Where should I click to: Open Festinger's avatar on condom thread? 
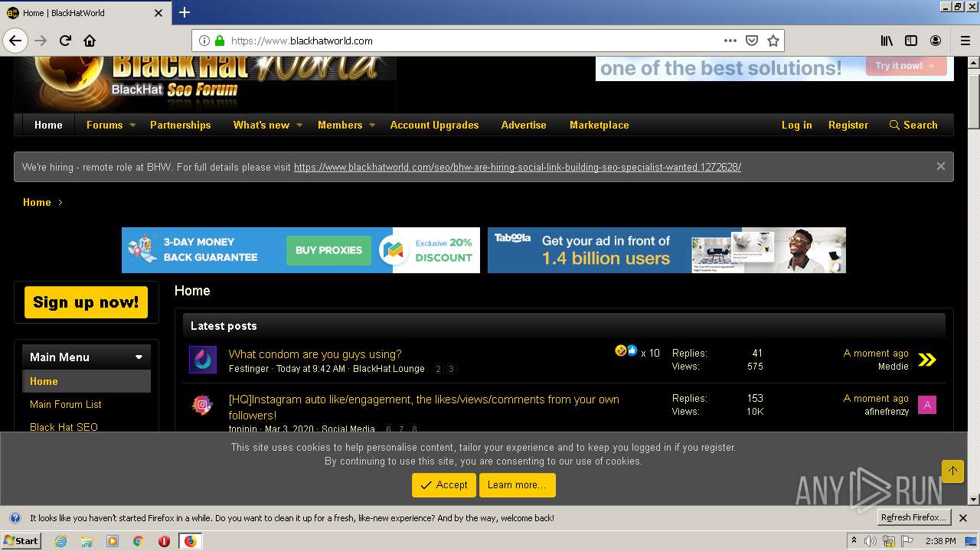[x=203, y=360]
